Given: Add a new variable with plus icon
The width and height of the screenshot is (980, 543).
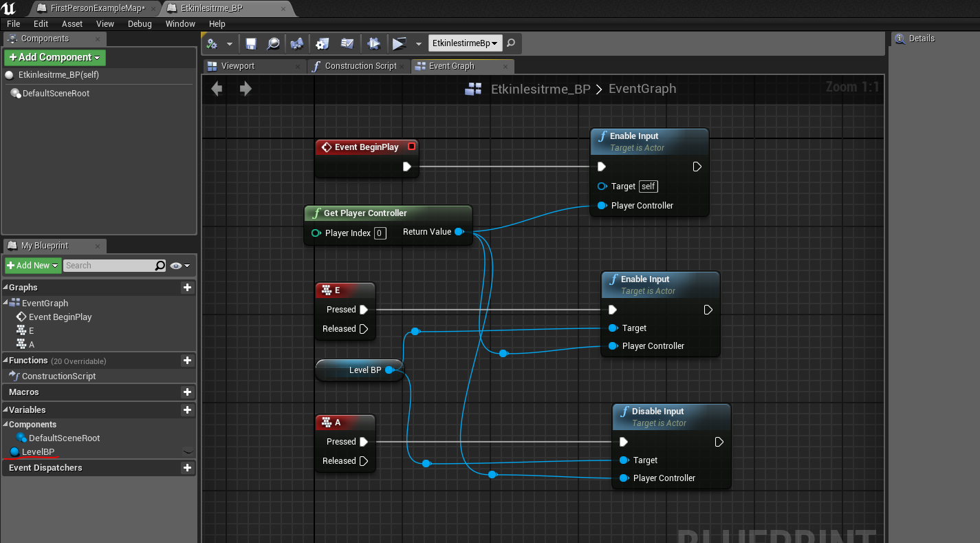Looking at the screenshot, I should coord(187,409).
